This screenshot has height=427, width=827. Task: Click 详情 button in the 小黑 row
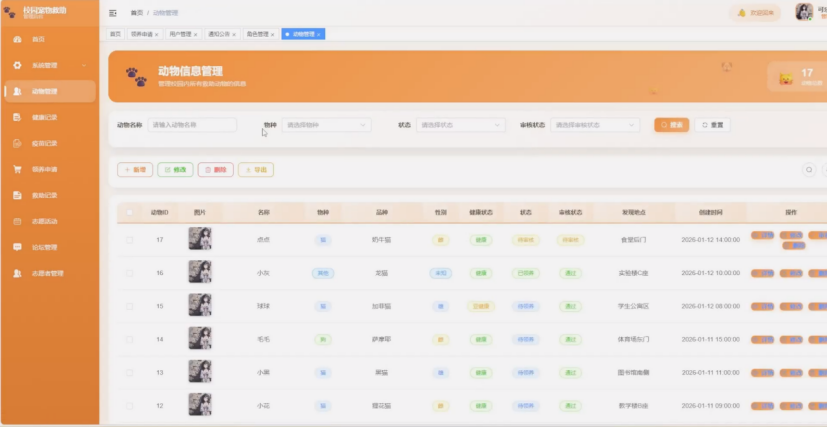click(763, 373)
